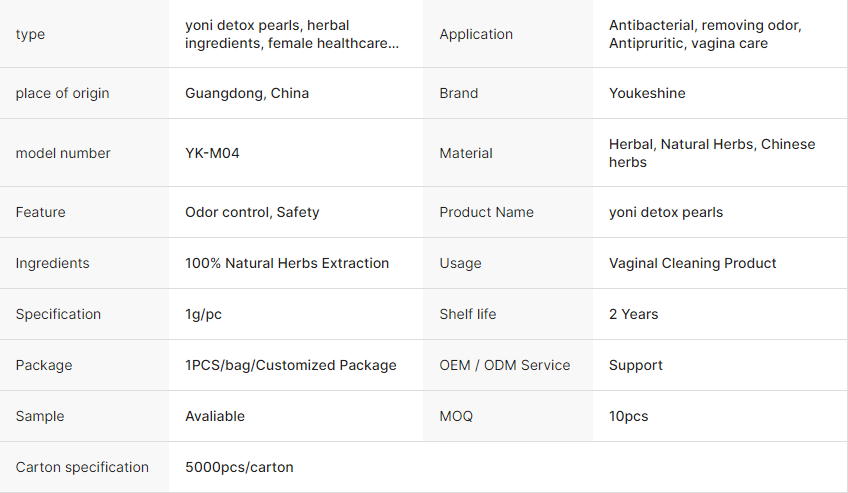848x493 pixels.
Task: Click 'Odor control, Safety' feature value
Action: pos(252,212)
